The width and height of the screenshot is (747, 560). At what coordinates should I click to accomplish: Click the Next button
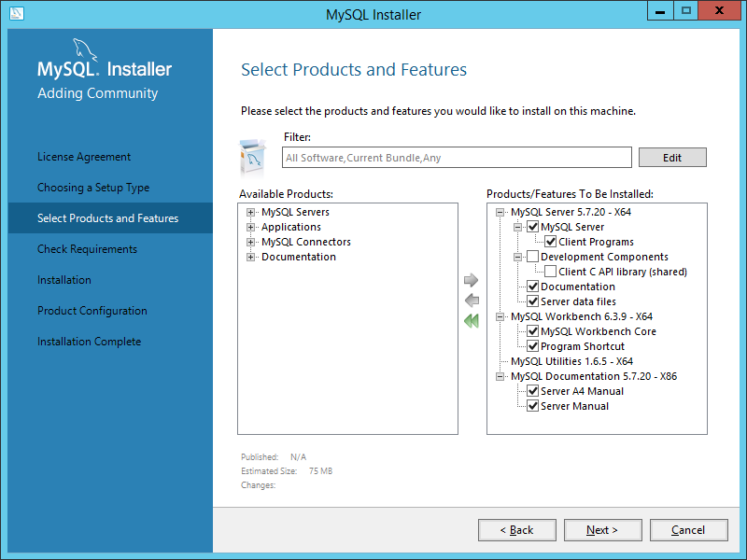(x=602, y=530)
